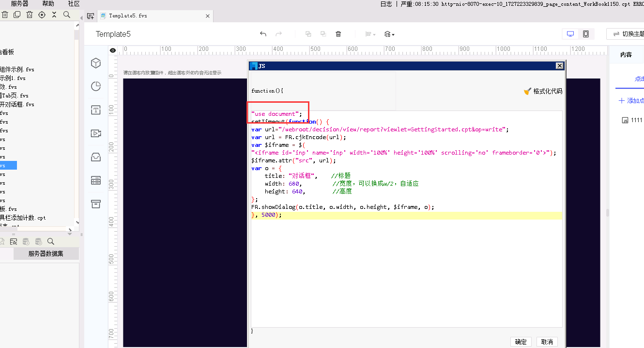
Task: Click the JS event icon beside 1111
Action: click(x=625, y=120)
